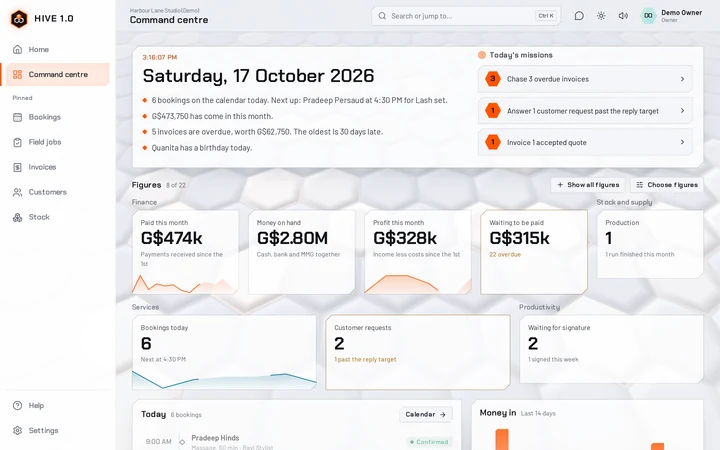
Task: Open Stock in the sidebar
Action: 57,217
